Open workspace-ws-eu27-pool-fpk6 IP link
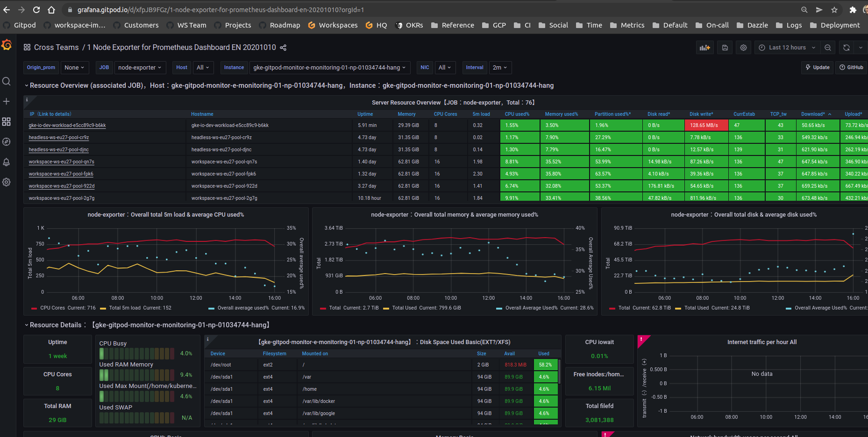 pos(61,174)
